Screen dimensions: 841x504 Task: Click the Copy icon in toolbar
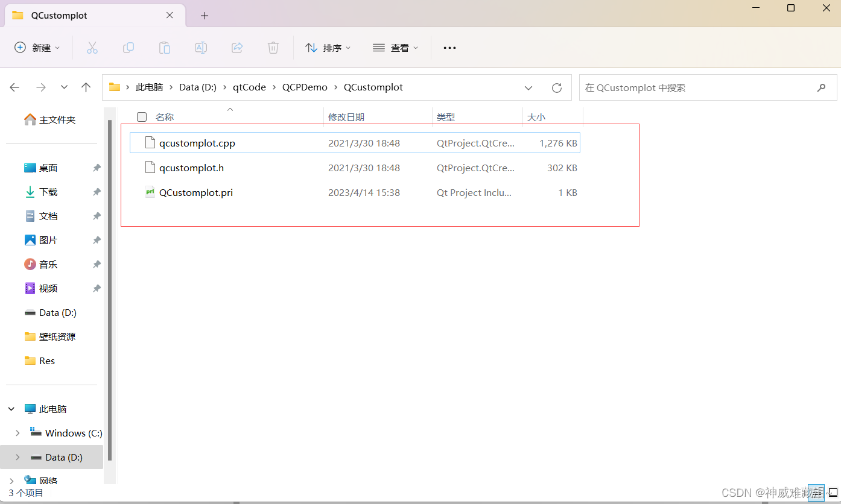[129, 48]
